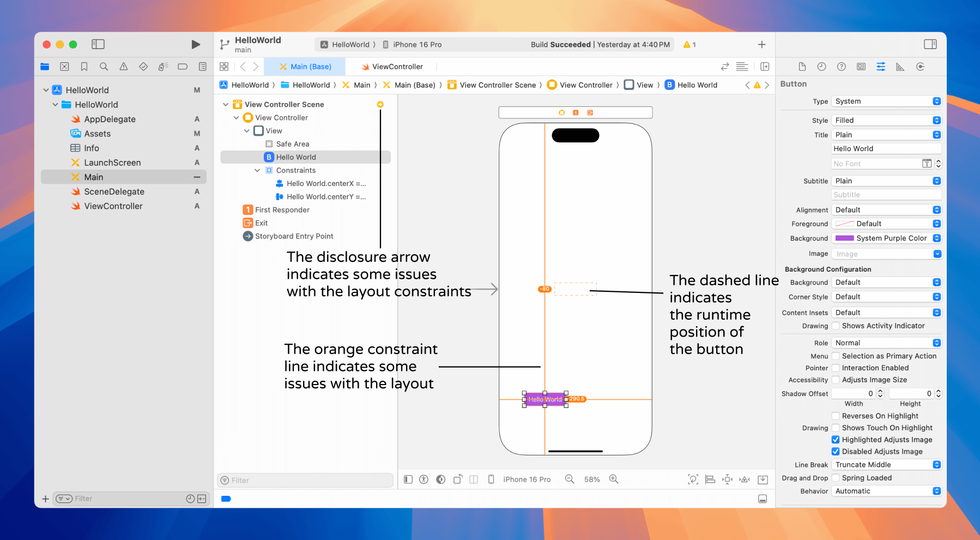Screen dimensions: 980x540
Task: Enable Spring Loaded checkbox
Action: pos(836,478)
